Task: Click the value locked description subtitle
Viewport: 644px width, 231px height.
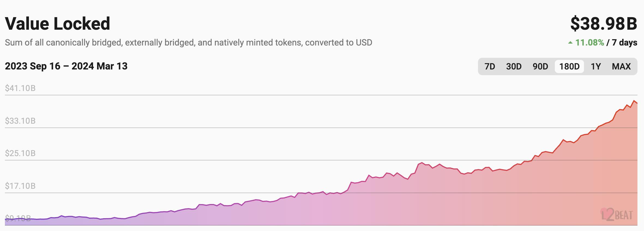Action: click(188, 43)
